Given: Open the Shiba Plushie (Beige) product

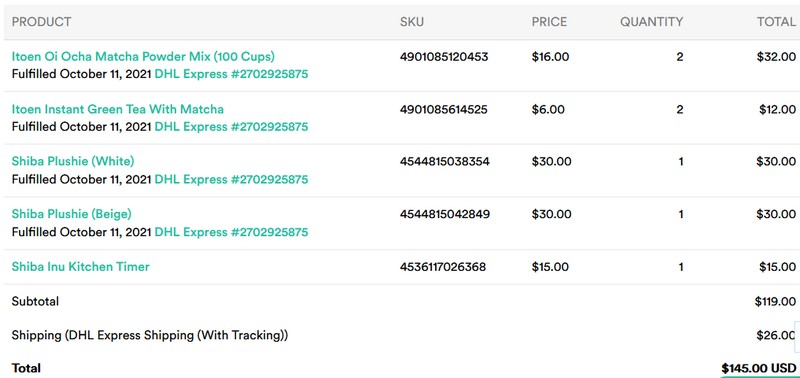Looking at the screenshot, I should pyautogui.click(x=71, y=214).
